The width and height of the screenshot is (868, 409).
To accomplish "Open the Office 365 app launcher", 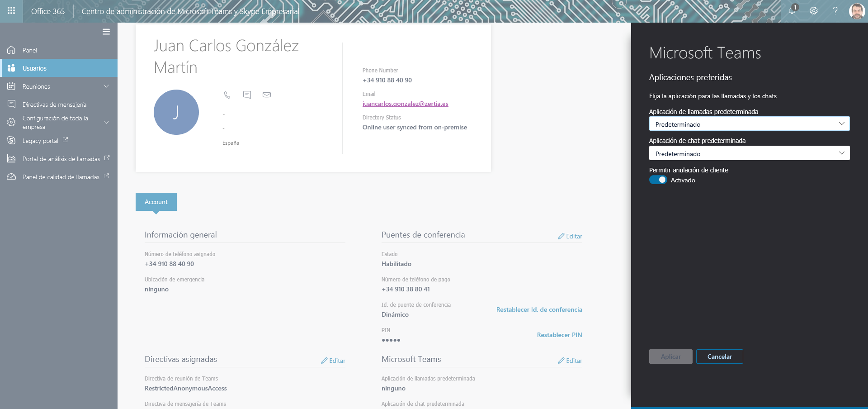I will (11, 11).
